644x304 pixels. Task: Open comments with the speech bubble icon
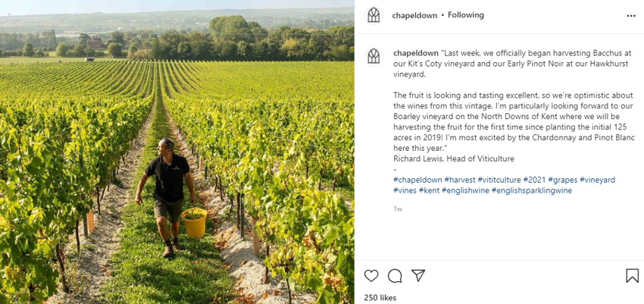[395, 276]
